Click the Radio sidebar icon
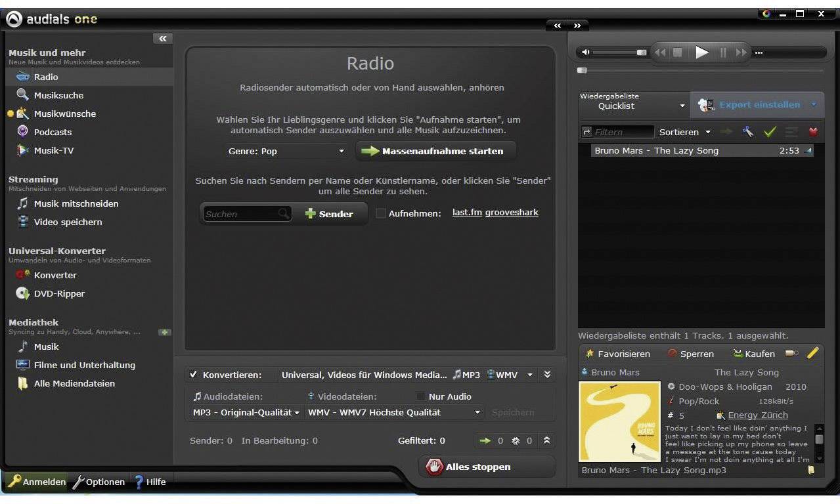Viewport: 840px width, 504px height. pos(23,77)
